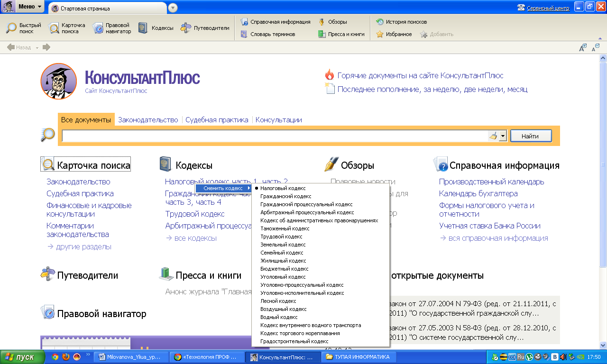
Task: Open the Сервисный центр link
Action: click(549, 8)
